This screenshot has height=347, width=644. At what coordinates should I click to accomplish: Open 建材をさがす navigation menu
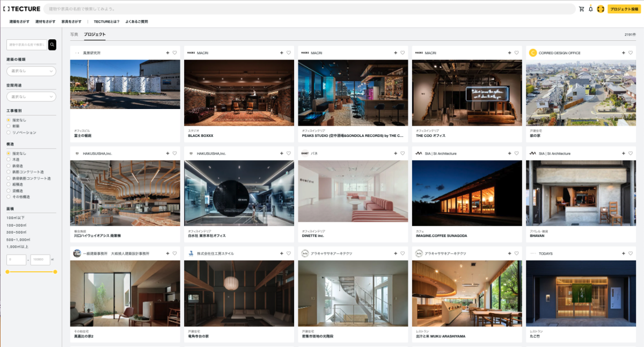[x=46, y=21]
